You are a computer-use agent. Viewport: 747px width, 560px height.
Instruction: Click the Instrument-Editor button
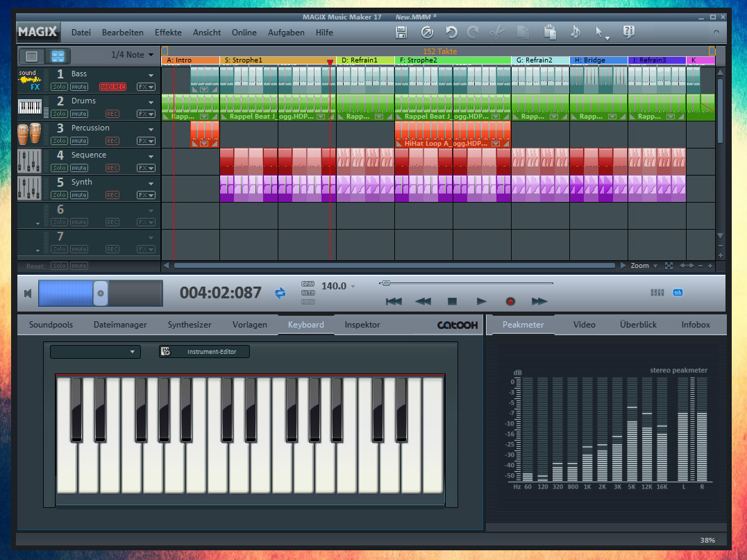pos(204,352)
